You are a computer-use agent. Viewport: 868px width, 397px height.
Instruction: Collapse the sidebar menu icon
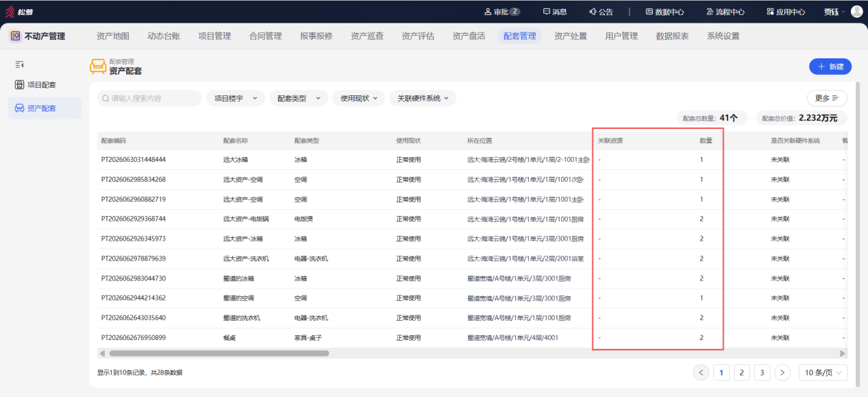tap(20, 64)
